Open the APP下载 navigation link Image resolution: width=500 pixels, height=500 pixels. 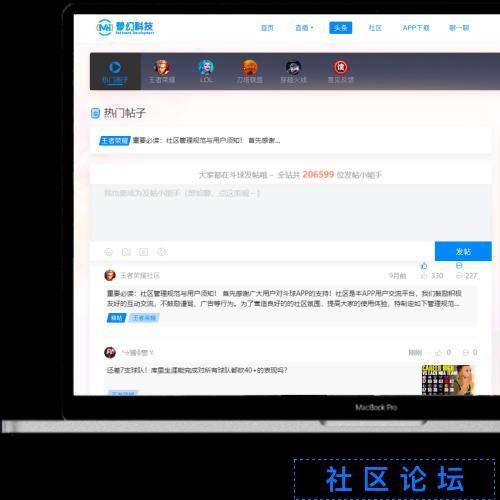point(416,28)
